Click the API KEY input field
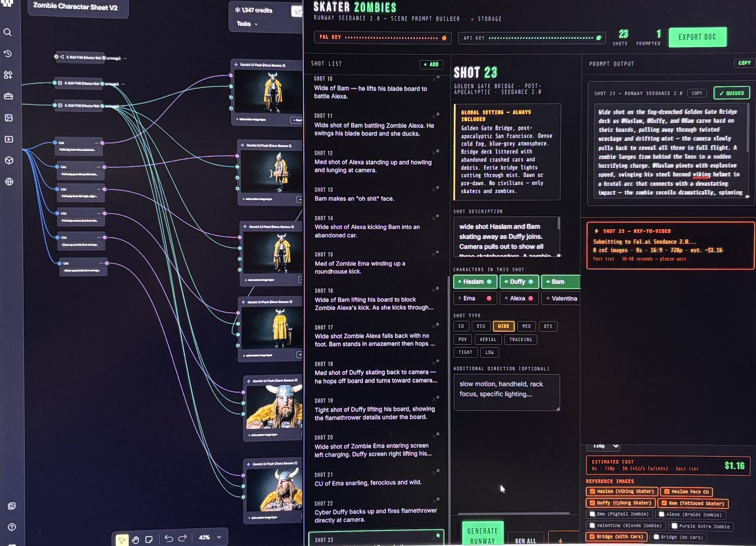This screenshot has width=756, height=546. pos(531,38)
